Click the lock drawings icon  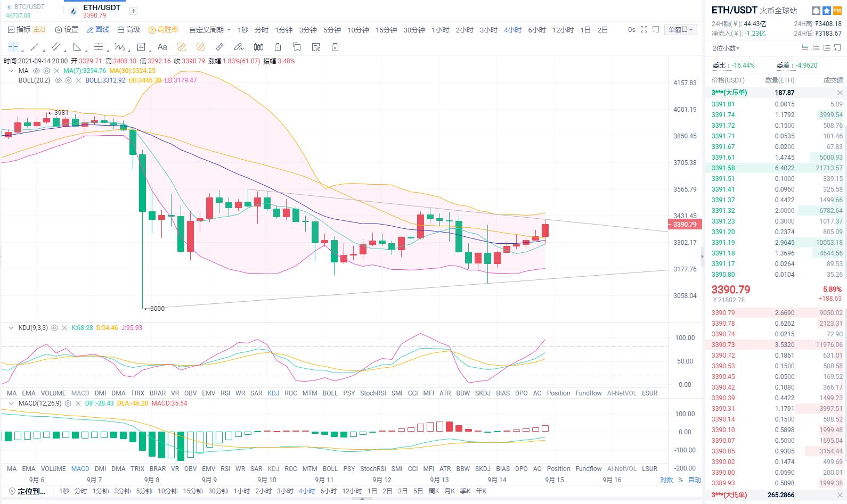tap(278, 47)
